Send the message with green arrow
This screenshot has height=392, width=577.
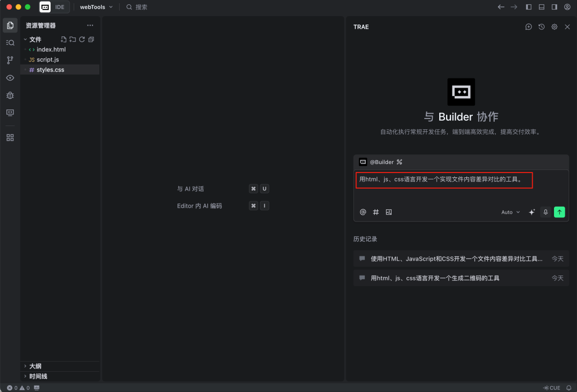559,212
